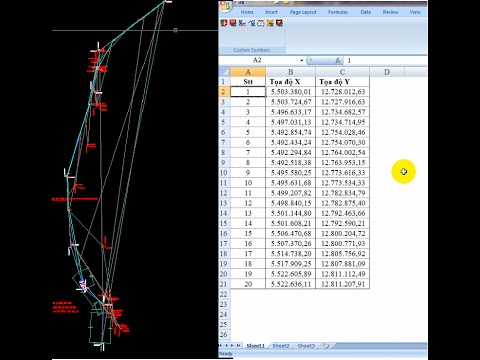Click the insert function fx icon
Image resolution: width=480 pixels, height=360 pixels.
tap(337, 60)
